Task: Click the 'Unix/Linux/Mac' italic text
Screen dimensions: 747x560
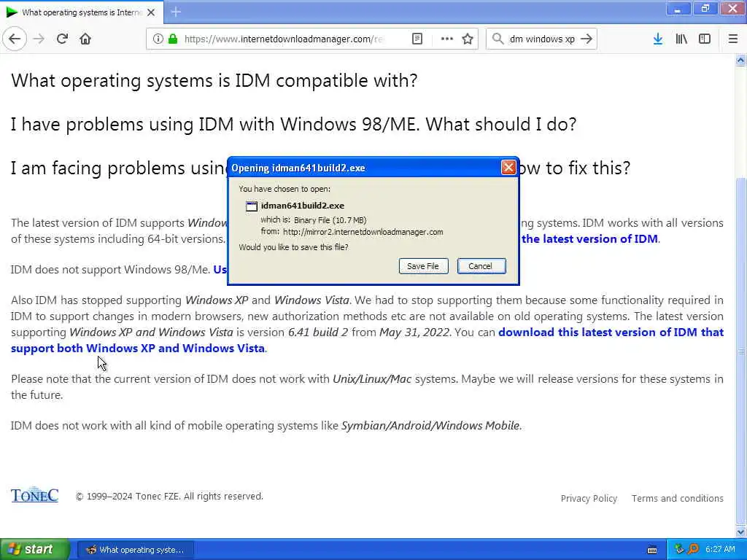Action: pos(372,379)
